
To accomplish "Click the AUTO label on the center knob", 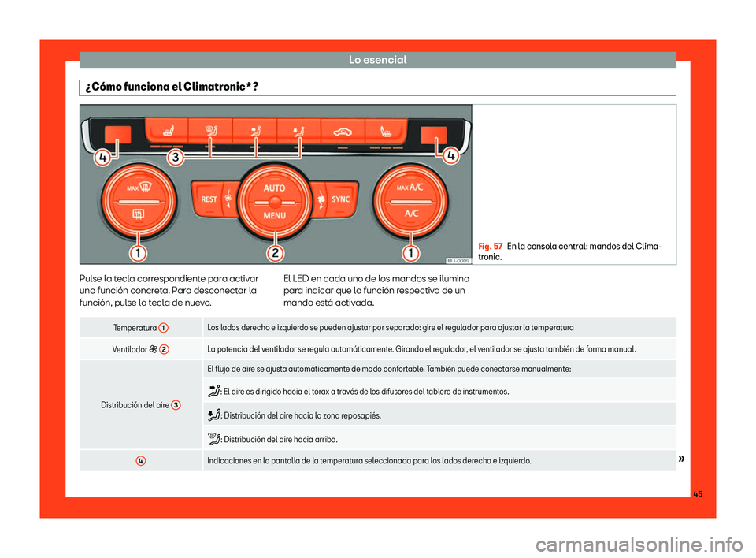I will (274, 188).
